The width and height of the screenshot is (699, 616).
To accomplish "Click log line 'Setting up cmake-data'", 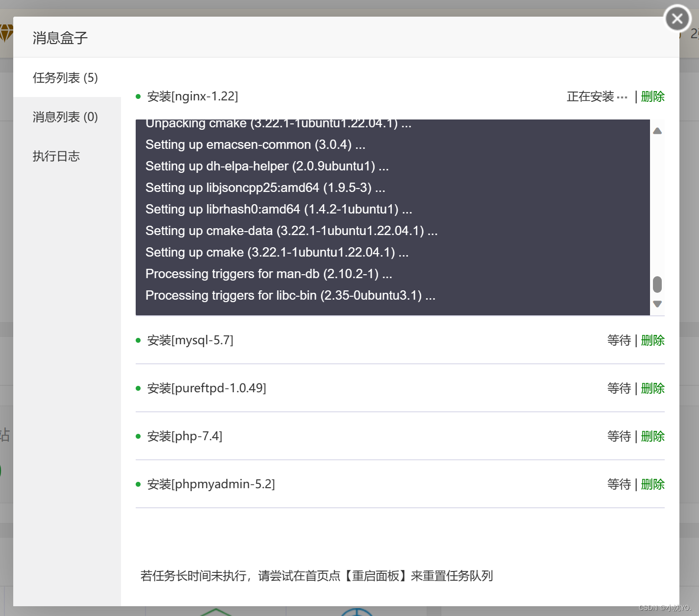I will point(291,231).
